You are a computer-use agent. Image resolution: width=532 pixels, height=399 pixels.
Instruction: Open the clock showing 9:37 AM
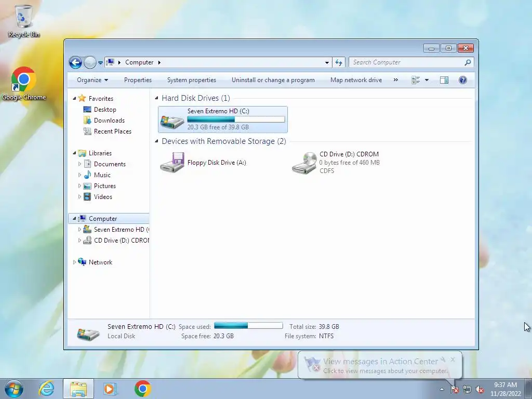click(505, 389)
